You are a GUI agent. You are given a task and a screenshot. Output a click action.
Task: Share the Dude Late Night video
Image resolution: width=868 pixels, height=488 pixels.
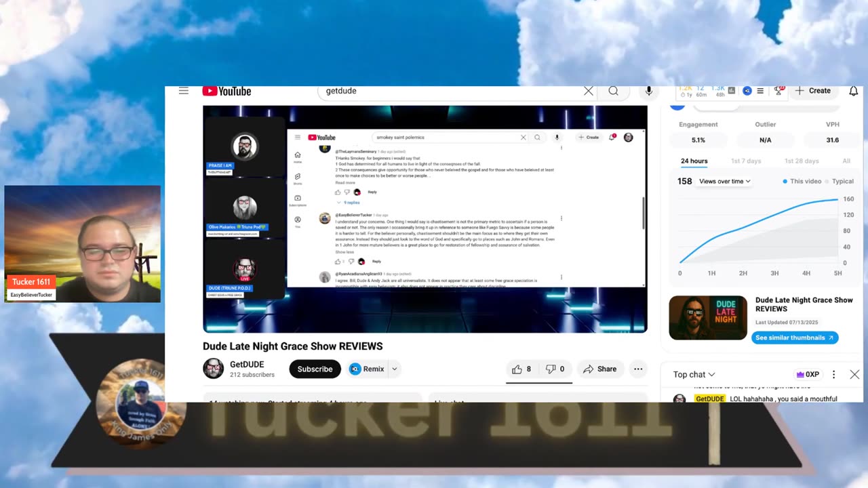click(x=599, y=369)
